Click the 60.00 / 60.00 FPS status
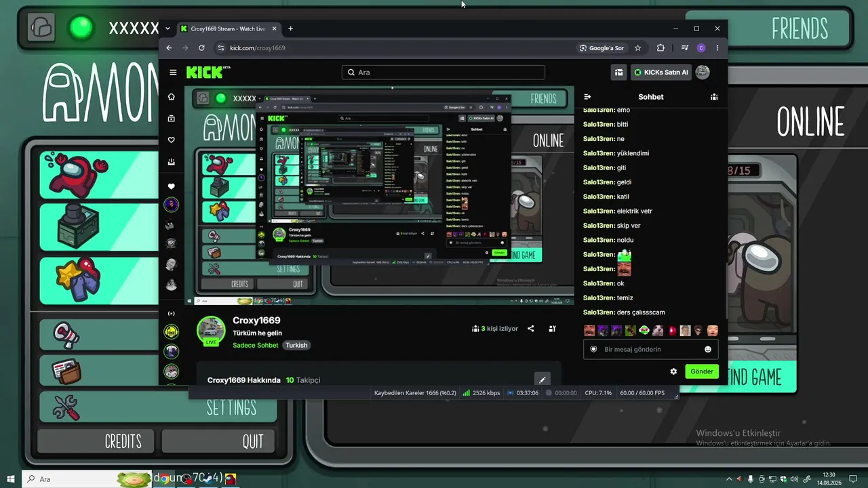The width and height of the screenshot is (868, 488). click(x=642, y=393)
